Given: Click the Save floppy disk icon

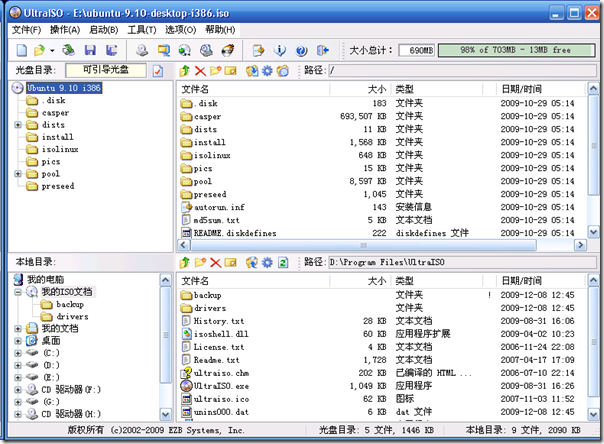Looking at the screenshot, I should (x=90, y=50).
